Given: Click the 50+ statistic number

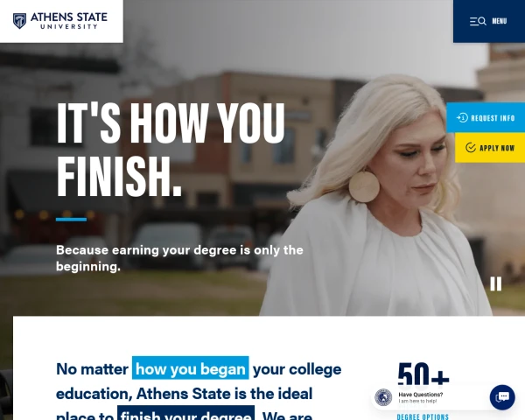Looking at the screenshot, I should 423,374.
